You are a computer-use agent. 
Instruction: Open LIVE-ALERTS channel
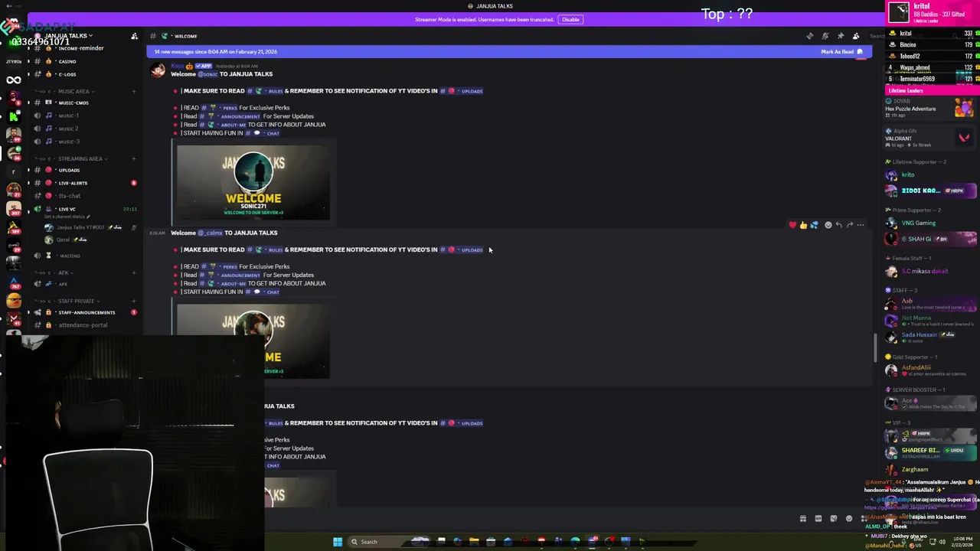[84, 183]
